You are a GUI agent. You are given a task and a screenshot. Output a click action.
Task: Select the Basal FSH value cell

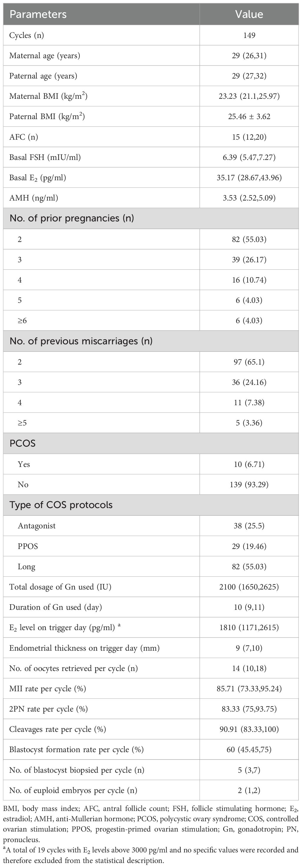coord(249,157)
